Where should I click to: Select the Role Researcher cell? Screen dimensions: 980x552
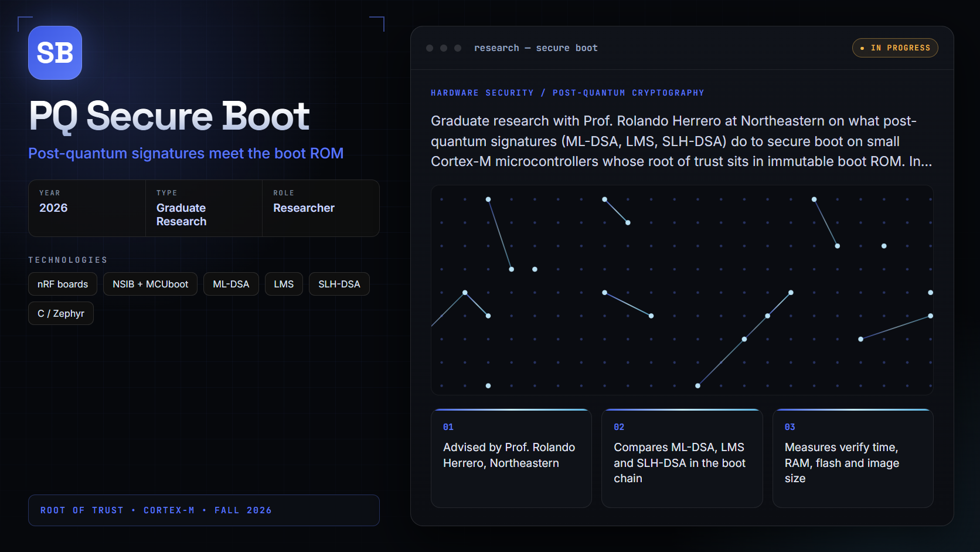point(321,208)
